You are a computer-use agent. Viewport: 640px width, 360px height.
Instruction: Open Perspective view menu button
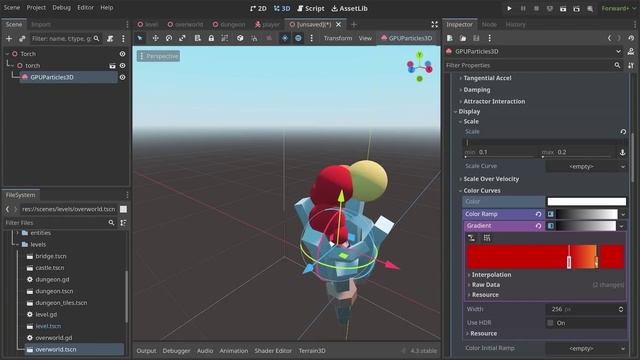click(158, 56)
